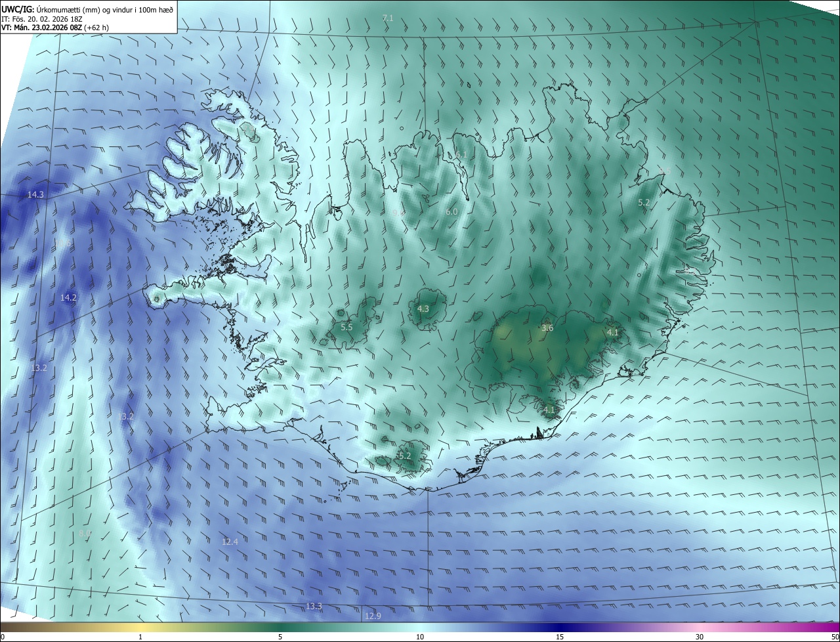
Task: Click the 6.1 value label
Action: [x=461, y=155]
